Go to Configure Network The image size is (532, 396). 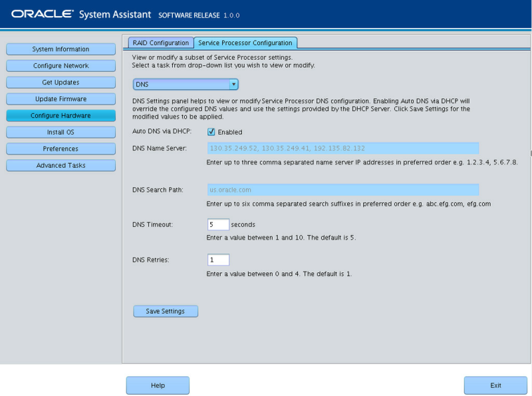[61, 65]
